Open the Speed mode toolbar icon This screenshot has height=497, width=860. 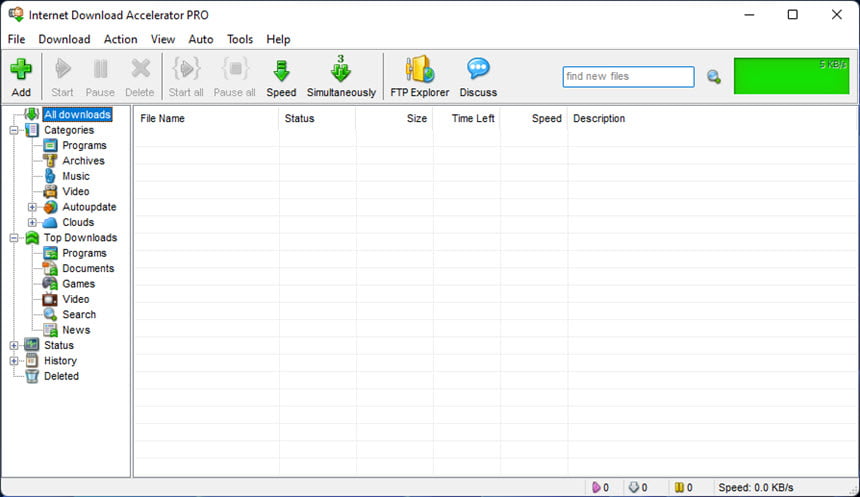pyautogui.click(x=281, y=71)
